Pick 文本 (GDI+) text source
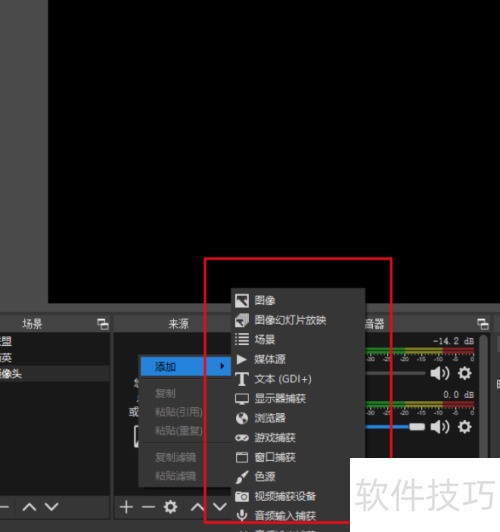Viewport: 500px width, 532px height. [x=298, y=379]
